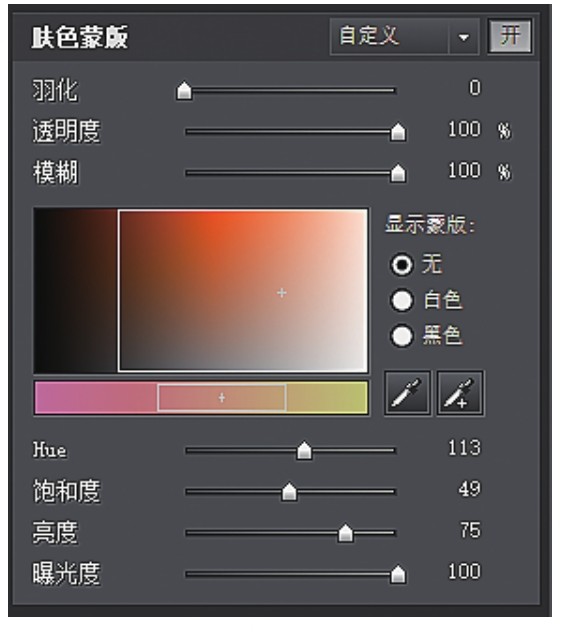Click the 自定义 preset combo box
This screenshot has width=564, height=633.
[405, 37]
